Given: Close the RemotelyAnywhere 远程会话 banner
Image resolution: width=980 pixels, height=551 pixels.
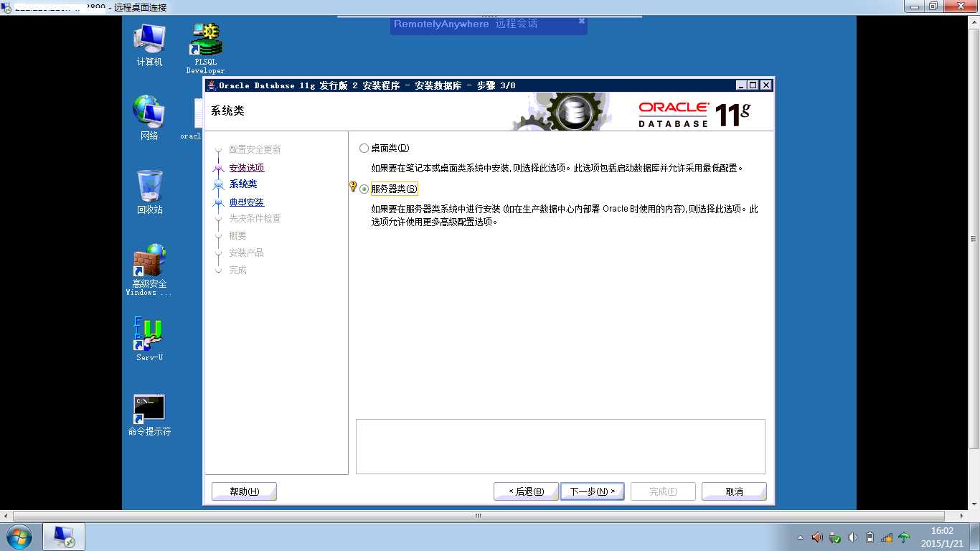Looking at the screenshot, I should point(582,21).
